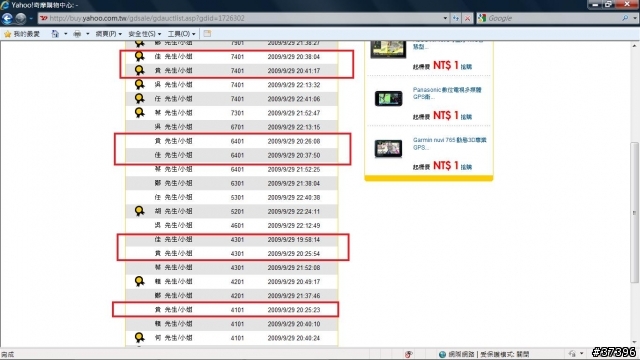Click the medal icon in the 20:49:17 row
The image size is (640, 360).
139,281
